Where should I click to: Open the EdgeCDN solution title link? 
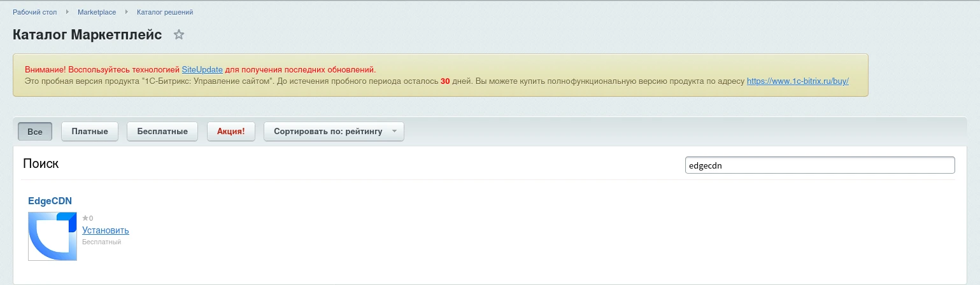pos(50,201)
